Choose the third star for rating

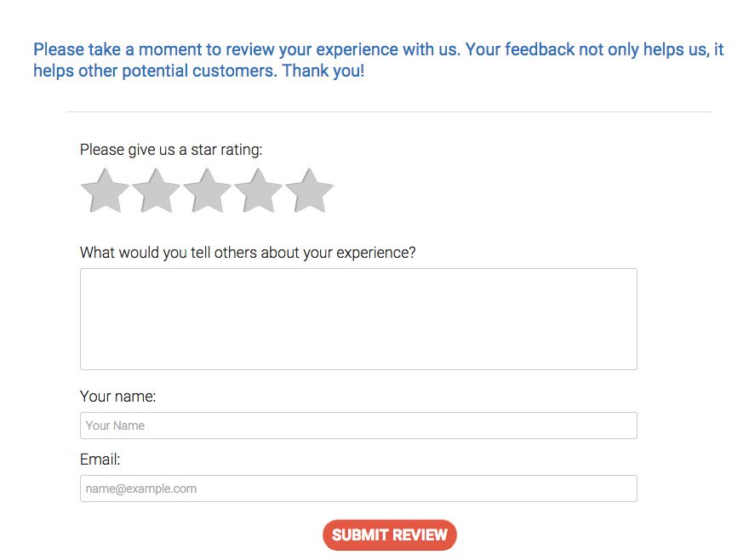click(207, 191)
